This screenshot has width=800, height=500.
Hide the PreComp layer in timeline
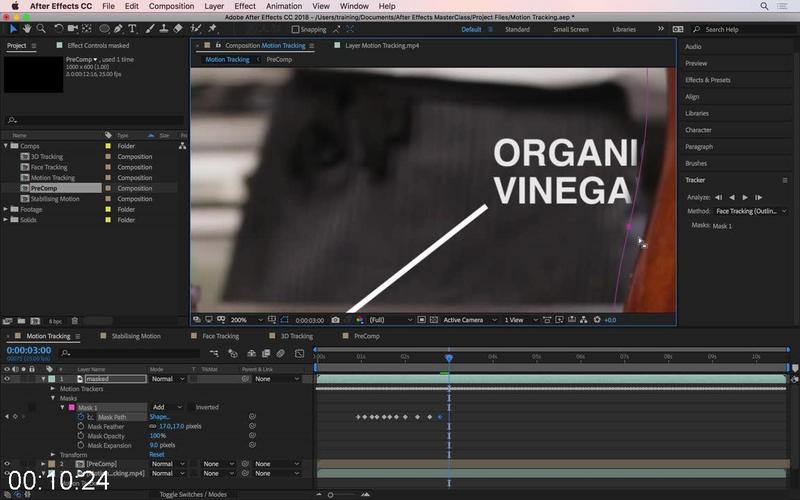tap(7, 464)
